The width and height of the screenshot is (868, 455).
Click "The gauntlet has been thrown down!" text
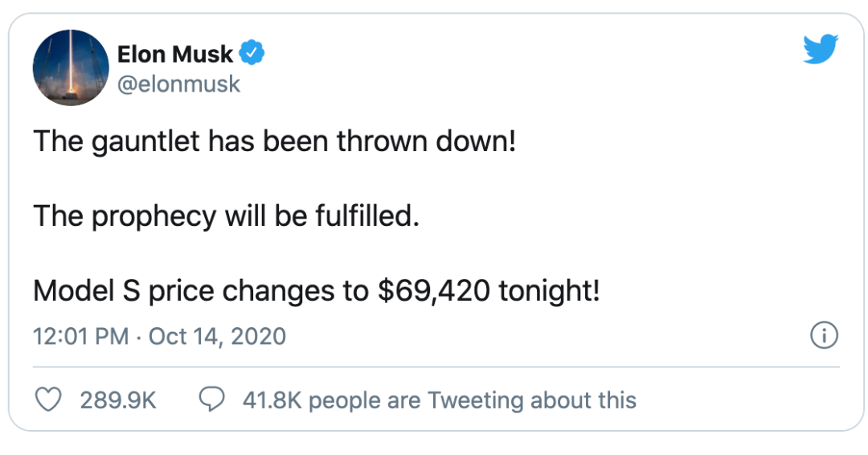pyautogui.click(x=275, y=141)
